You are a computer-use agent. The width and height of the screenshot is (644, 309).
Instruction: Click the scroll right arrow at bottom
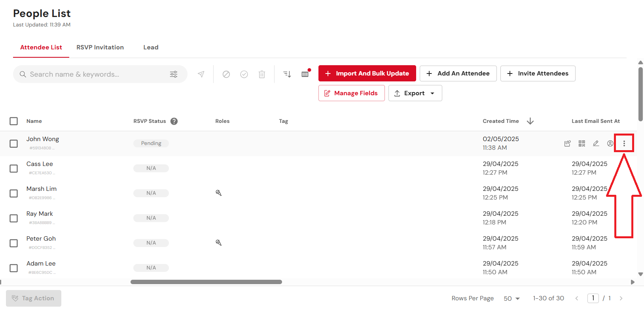633,282
